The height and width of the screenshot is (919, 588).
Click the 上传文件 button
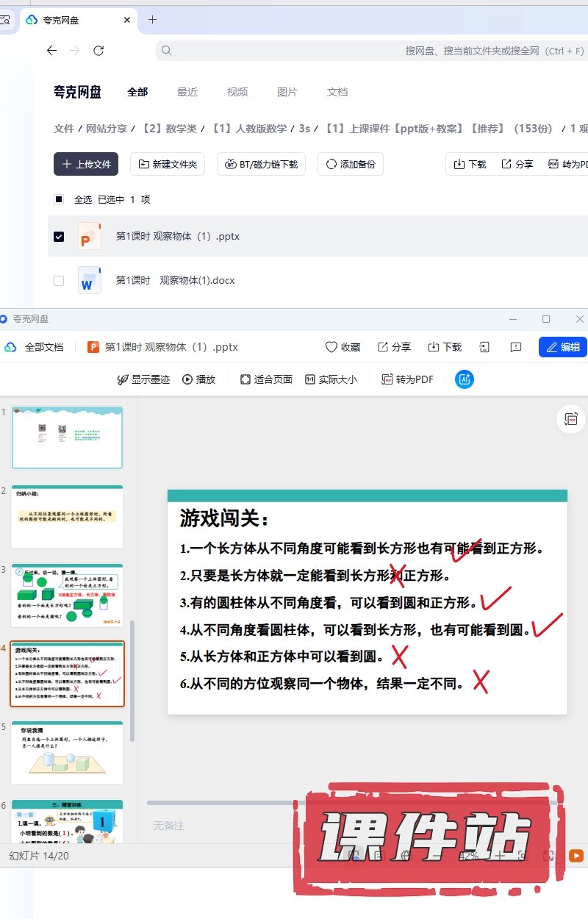tap(86, 164)
